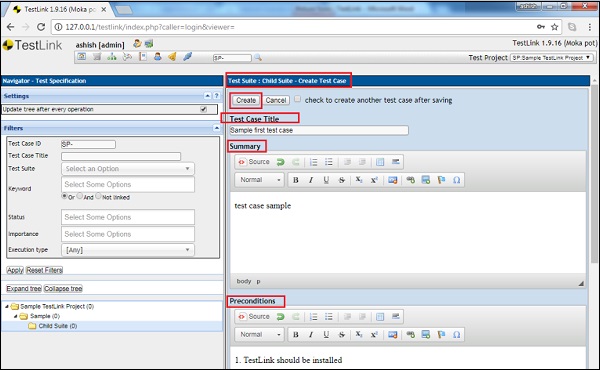Click the Create button
The width and height of the screenshot is (600, 370).
[246, 100]
